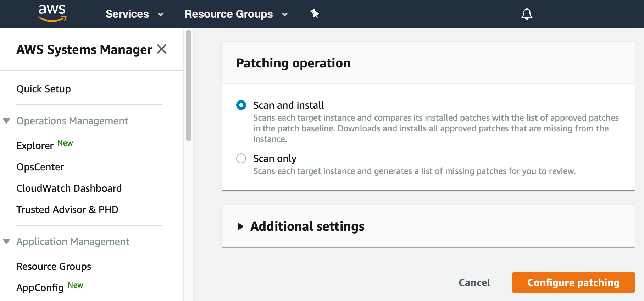644x301 pixels.
Task: Select Scan and install option
Action: (241, 105)
